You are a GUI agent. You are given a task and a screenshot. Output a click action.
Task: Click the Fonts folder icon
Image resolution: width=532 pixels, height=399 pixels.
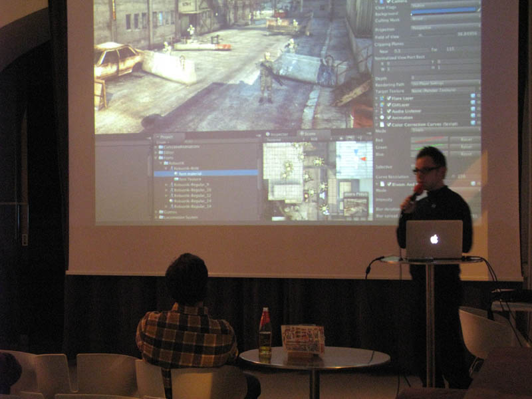[x=161, y=158]
